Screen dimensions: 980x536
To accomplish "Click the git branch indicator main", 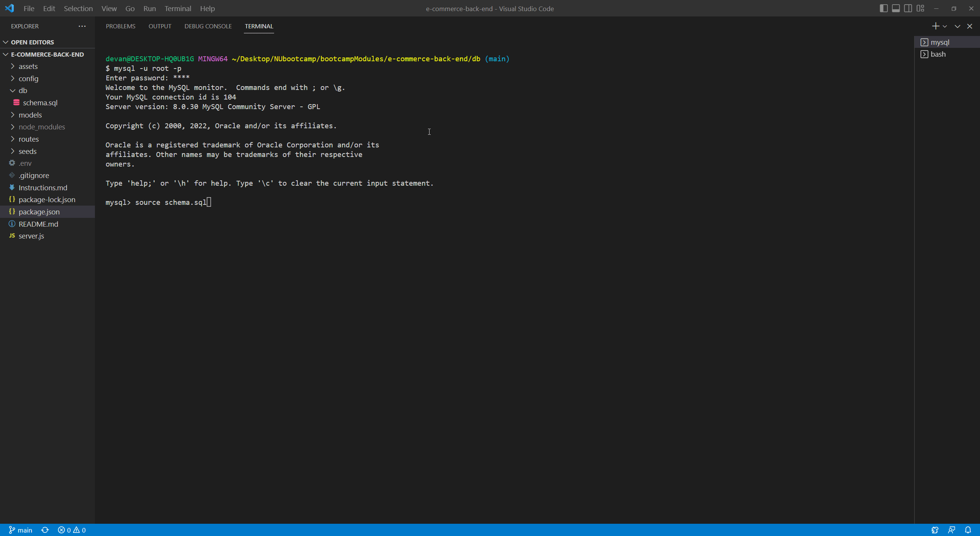I will point(19,529).
